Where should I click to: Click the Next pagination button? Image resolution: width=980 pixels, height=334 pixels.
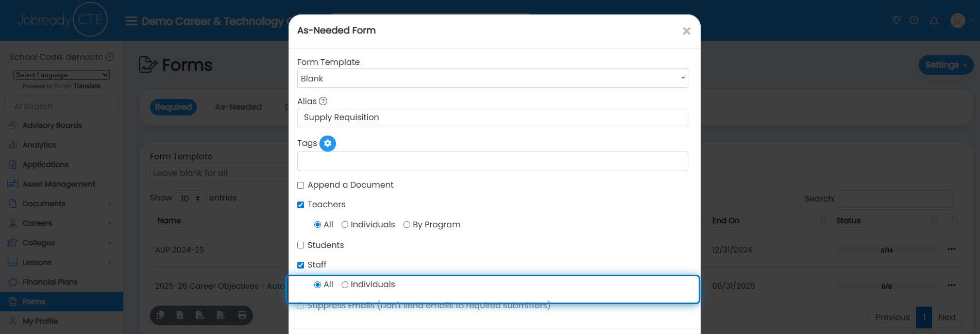(x=947, y=318)
